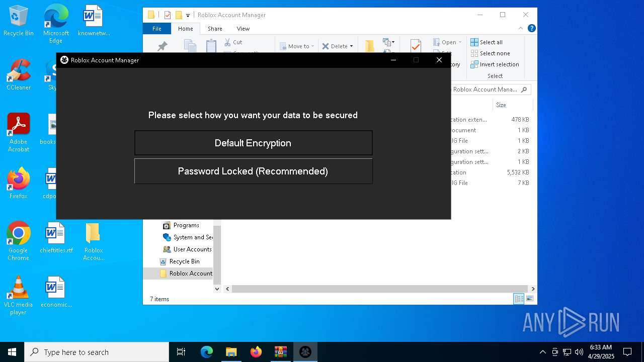Open File Explorer from taskbar
The height and width of the screenshot is (362, 644).
pos(231,352)
